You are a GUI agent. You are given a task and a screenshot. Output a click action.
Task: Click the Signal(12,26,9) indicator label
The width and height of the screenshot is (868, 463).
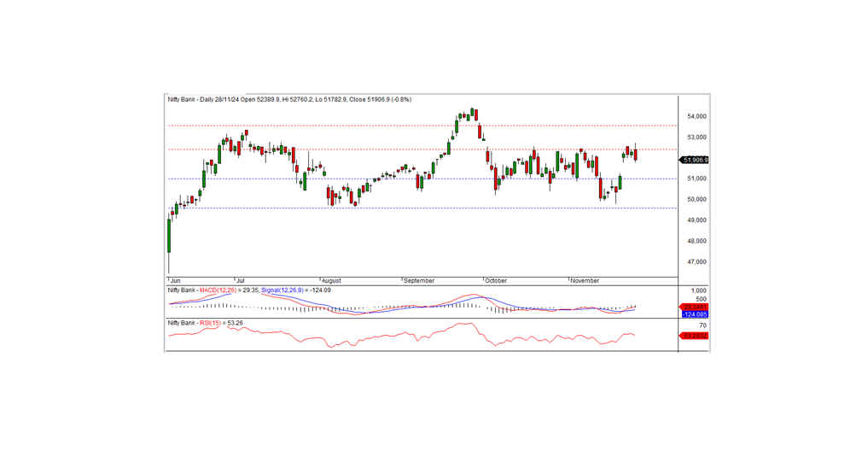click(282, 290)
